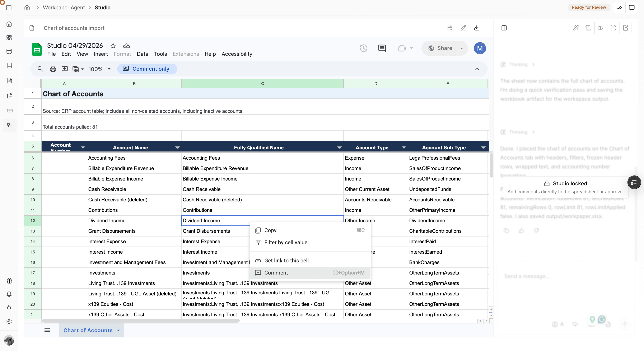This screenshot has width=644, height=351.
Task: Open version history clock icon
Action: (x=364, y=48)
